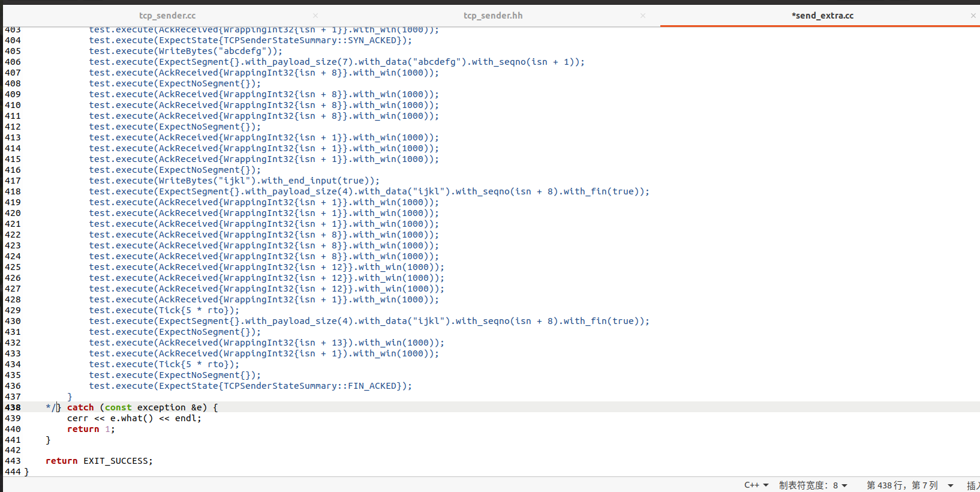The image size is (980, 492).
Task: Open the C++ language dropdown
Action: tap(756, 485)
